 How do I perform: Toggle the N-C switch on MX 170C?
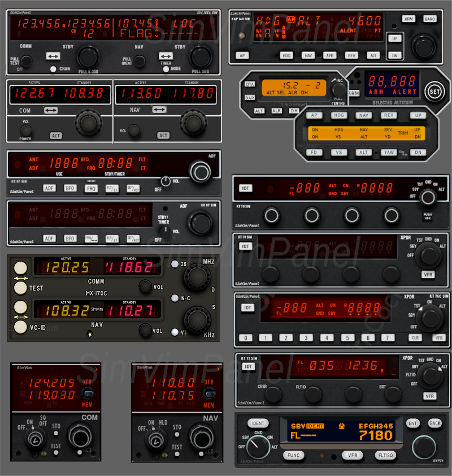point(175,298)
